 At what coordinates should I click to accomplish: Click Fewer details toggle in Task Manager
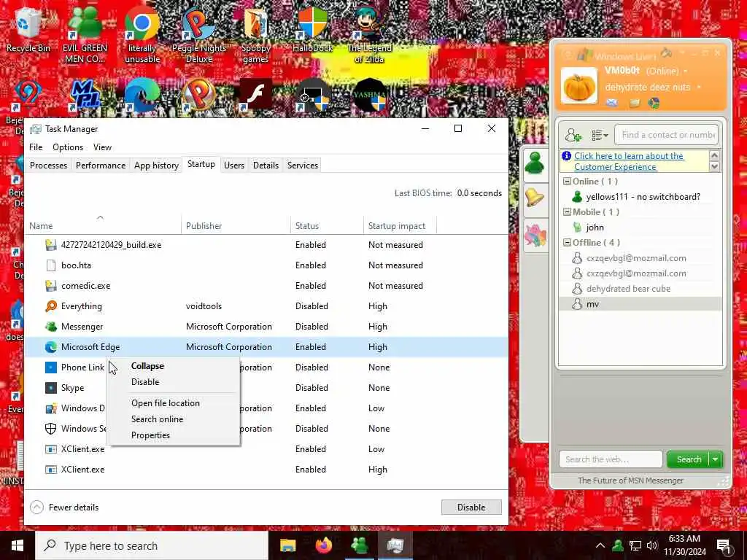(x=64, y=507)
